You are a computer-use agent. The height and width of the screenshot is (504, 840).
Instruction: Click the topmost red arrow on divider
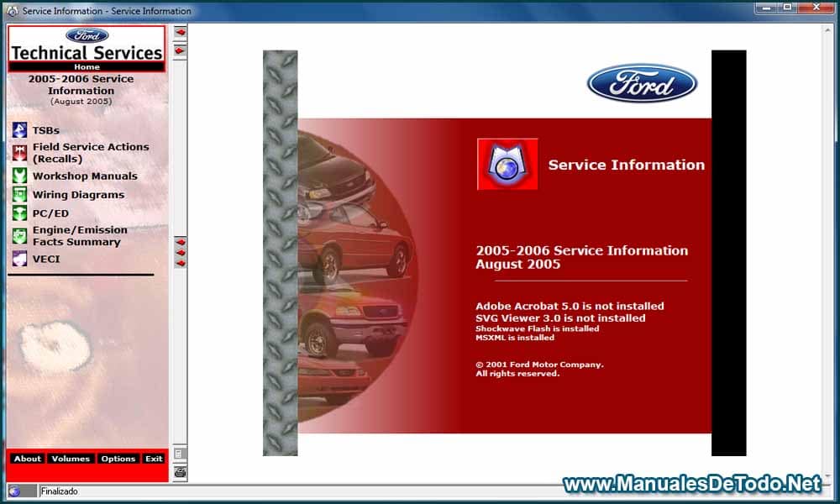(x=180, y=32)
